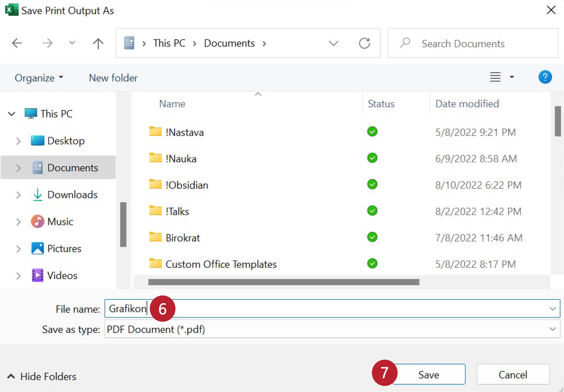The height and width of the screenshot is (392, 564).
Task: Expand the Desktop tree node
Action: pos(18,141)
